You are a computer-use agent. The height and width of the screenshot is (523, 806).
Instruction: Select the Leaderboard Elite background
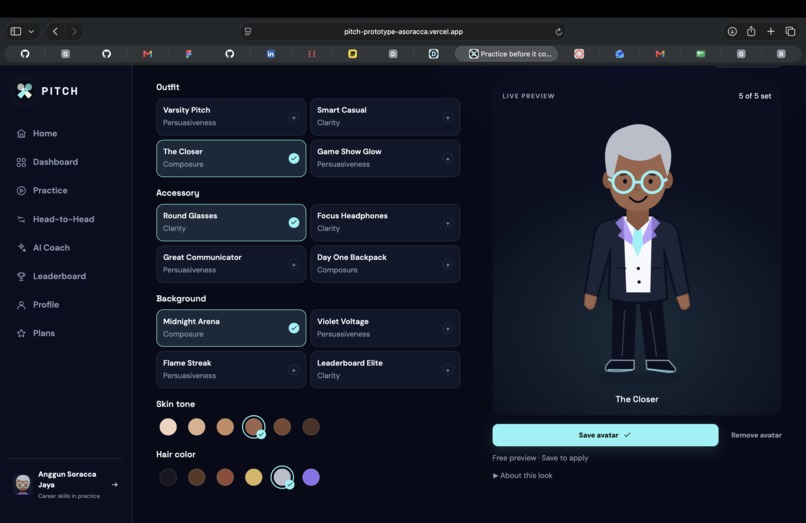pyautogui.click(x=385, y=370)
